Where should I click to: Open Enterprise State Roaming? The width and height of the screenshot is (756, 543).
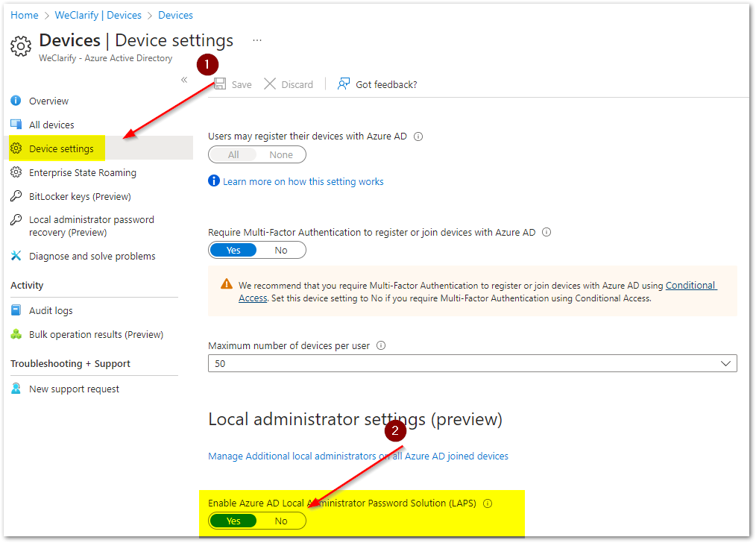(83, 172)
